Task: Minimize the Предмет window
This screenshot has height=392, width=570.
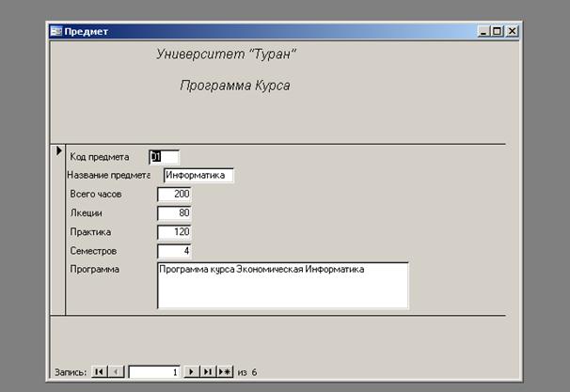Action: tap(483, 32)
